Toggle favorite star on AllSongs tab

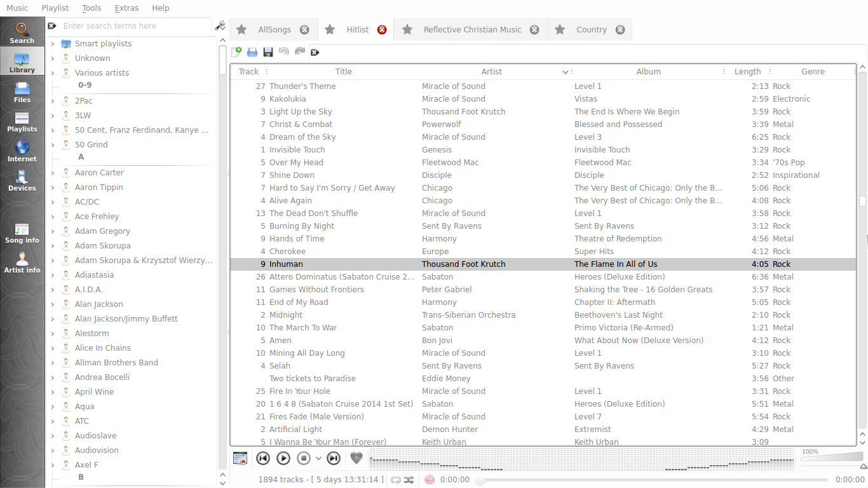241,30
